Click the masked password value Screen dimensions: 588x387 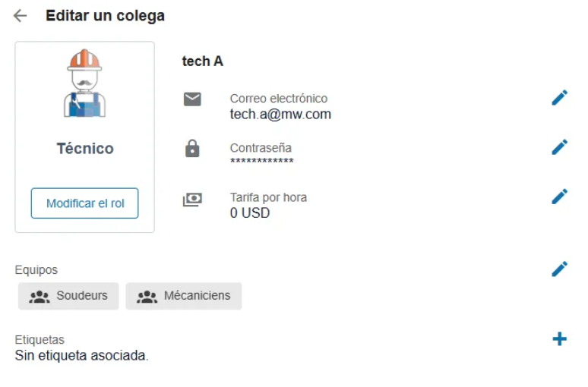261,162
